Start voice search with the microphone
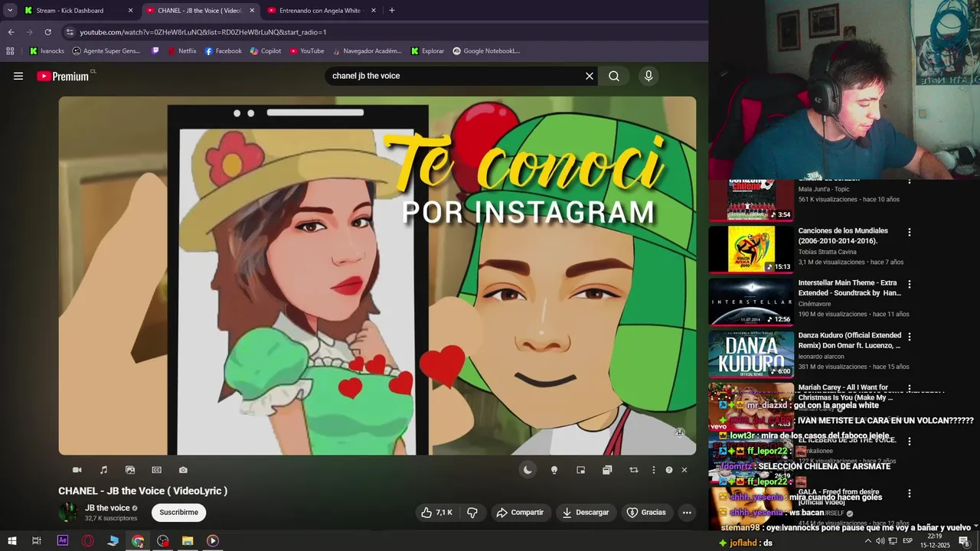This screenshot has width=980, height=551. coord(648,76)
